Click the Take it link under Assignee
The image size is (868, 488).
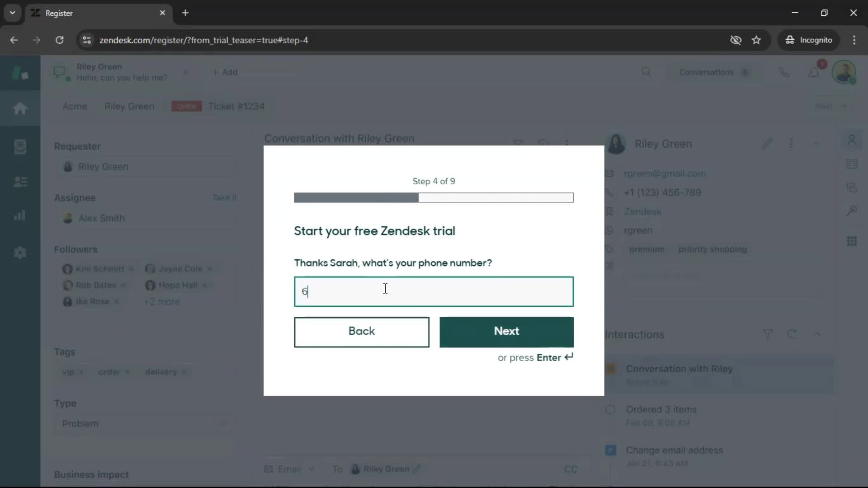tap(225, 198)
